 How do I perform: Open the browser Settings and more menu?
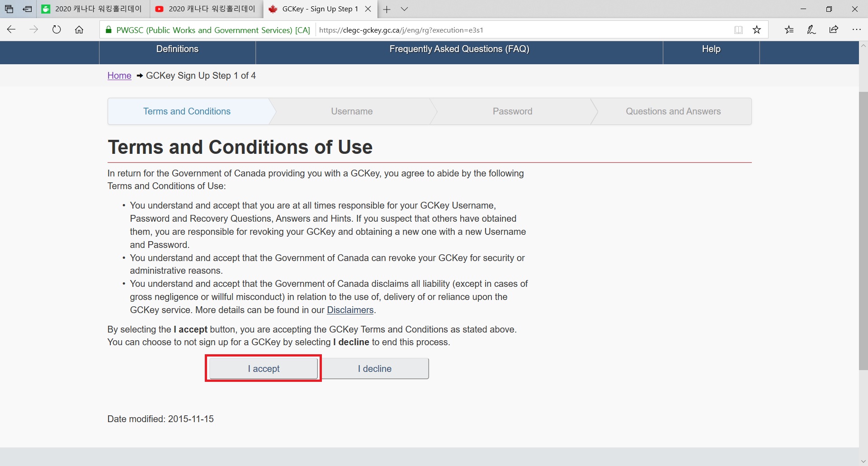[x=857, y=30]
